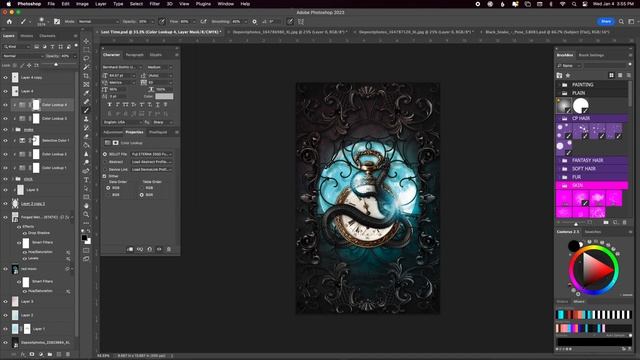This screenshot has height=360, width=640.
Task: Hide the Layer 3 layer
Action: tap(5, 302)
